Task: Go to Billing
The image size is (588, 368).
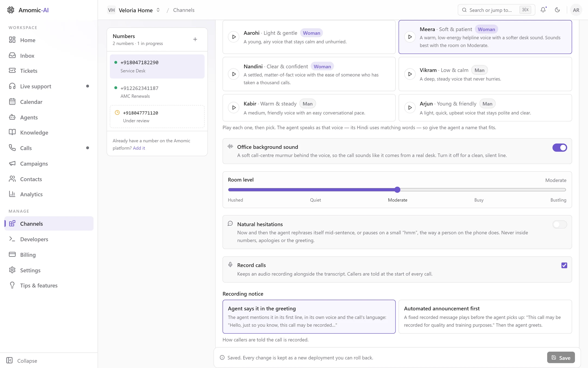Action: [x=49, y=255]
